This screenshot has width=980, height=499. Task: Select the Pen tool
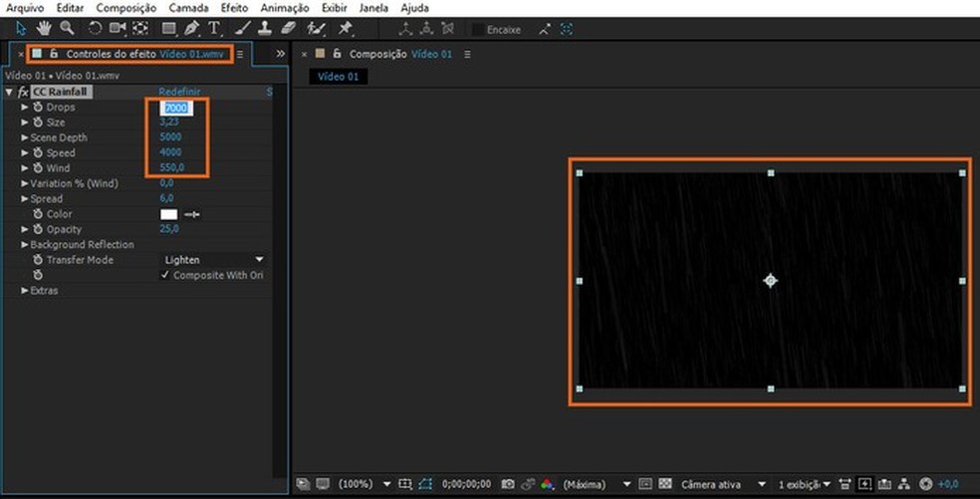190,29
